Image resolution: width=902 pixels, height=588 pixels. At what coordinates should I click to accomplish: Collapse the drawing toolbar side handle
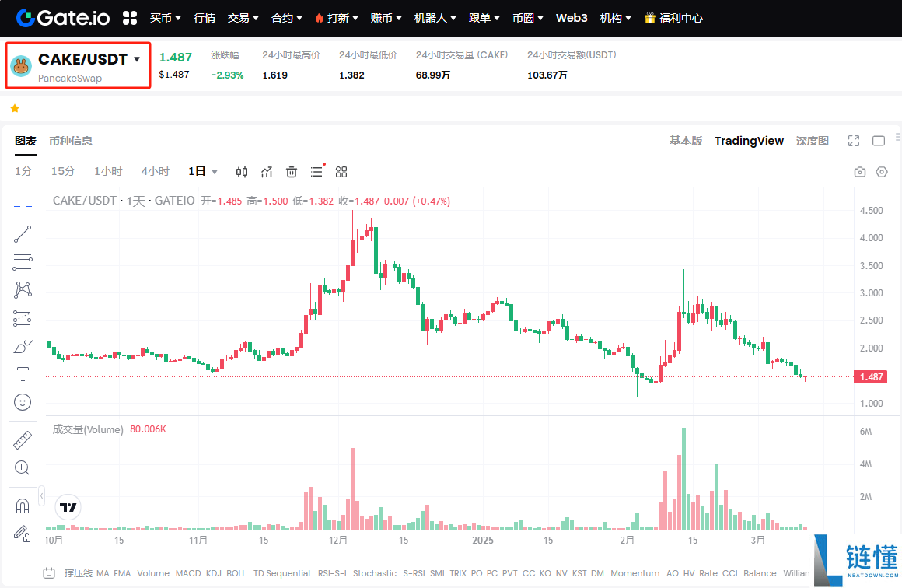tap(41, 495)
